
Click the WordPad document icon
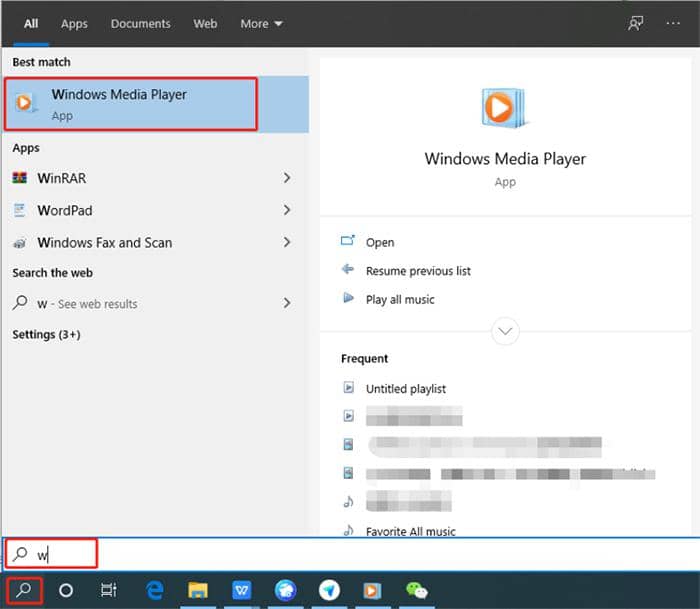[20, 210]
